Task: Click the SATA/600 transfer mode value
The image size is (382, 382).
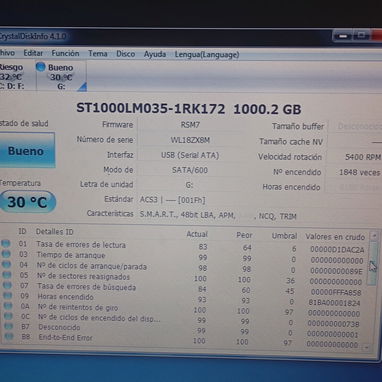Action: click(190, 170)
